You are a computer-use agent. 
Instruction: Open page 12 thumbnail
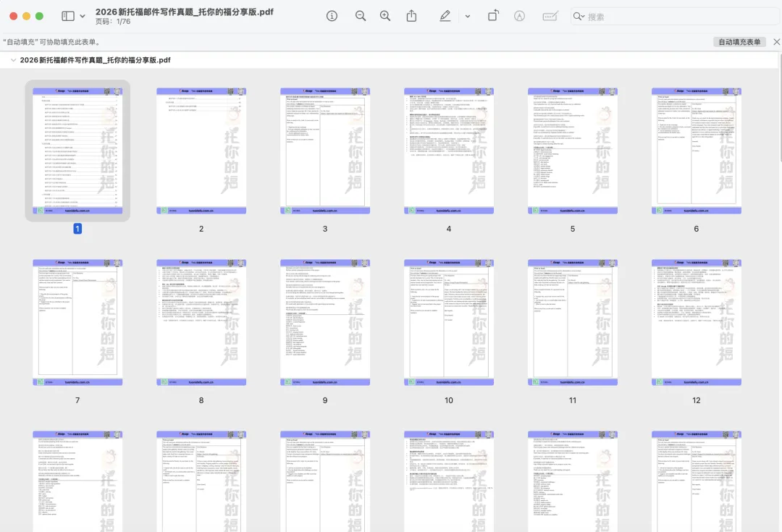(x=696, y=319)
